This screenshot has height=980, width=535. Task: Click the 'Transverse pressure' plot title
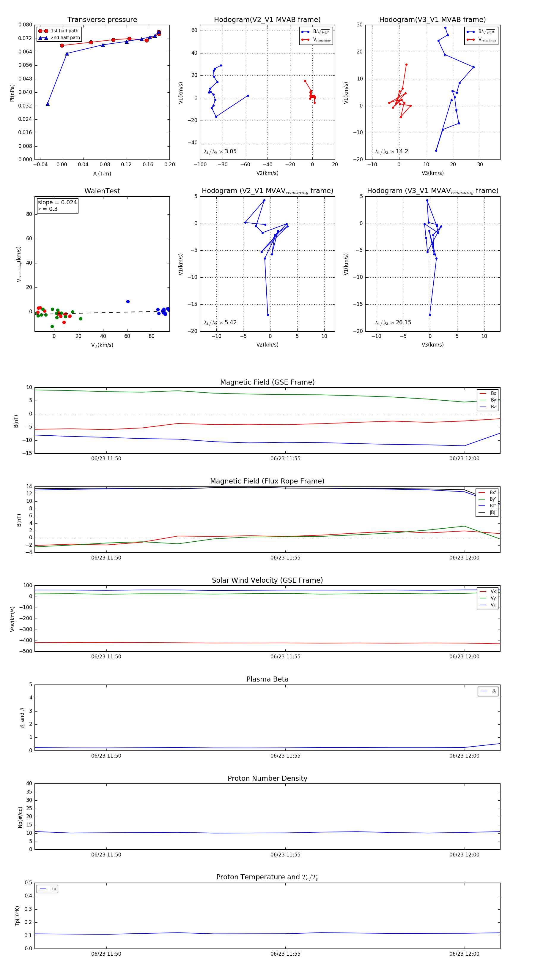(102, 20)
